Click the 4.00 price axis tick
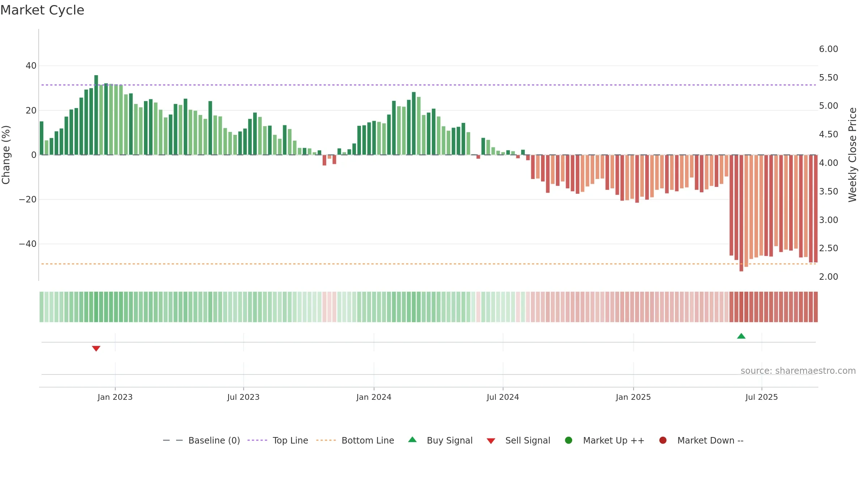868x488 pixels. [x=829, y=163]
